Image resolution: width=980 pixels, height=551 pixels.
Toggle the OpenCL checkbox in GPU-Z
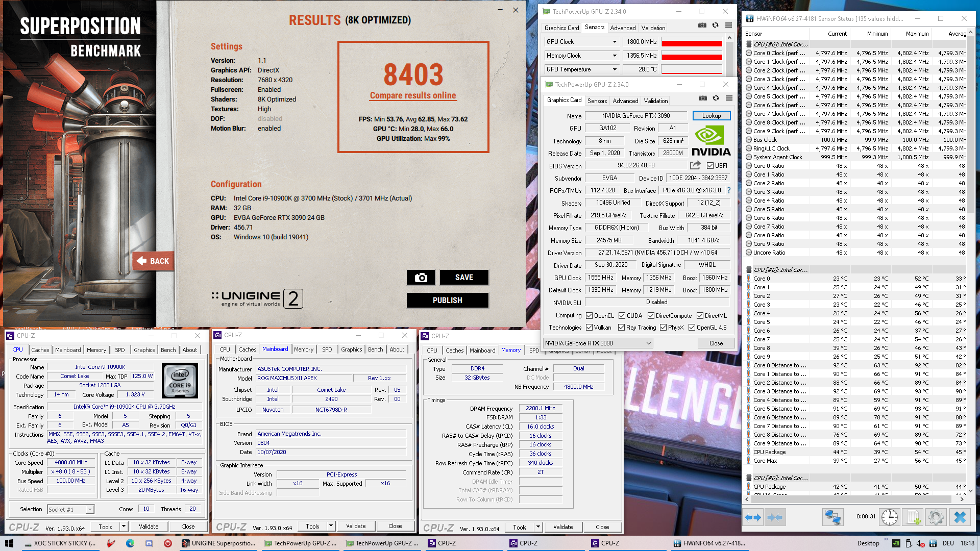(590, 316)
